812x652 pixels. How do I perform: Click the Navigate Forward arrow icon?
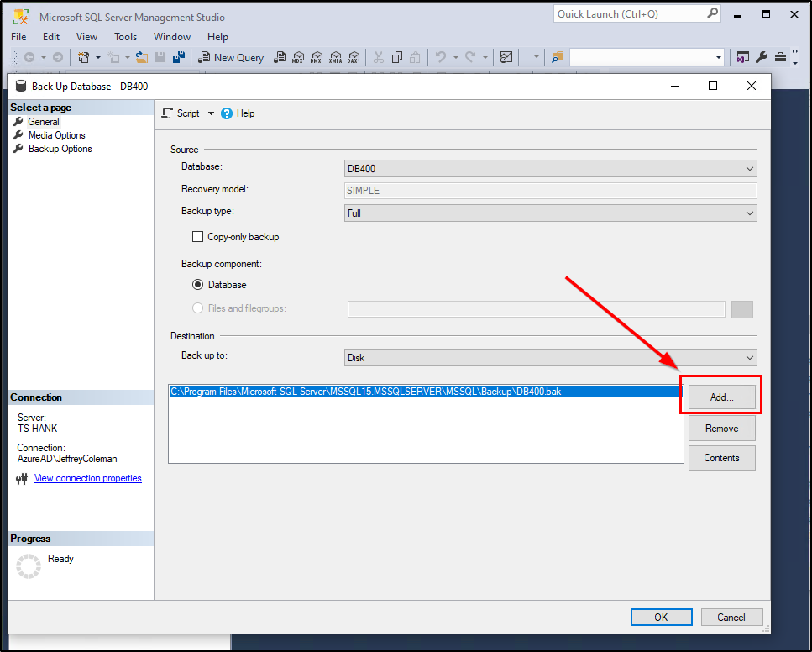click(x=58, y=57)
